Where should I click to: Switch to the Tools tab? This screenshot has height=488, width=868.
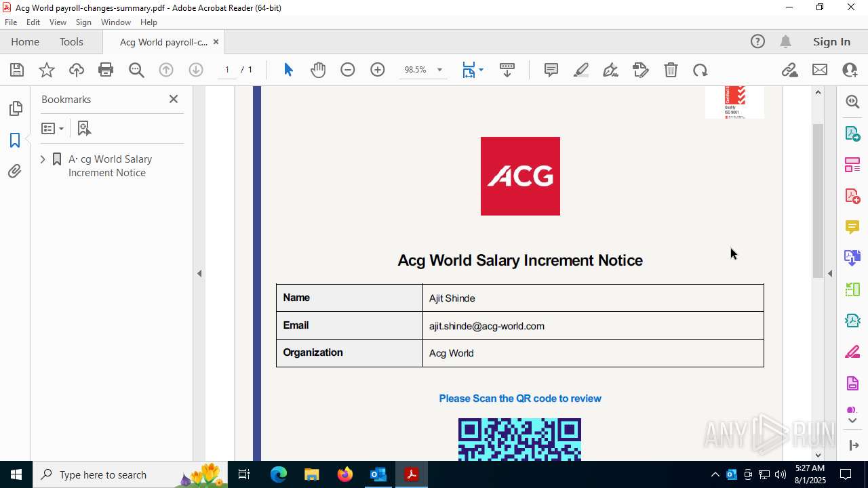click(x=71, y=42)
